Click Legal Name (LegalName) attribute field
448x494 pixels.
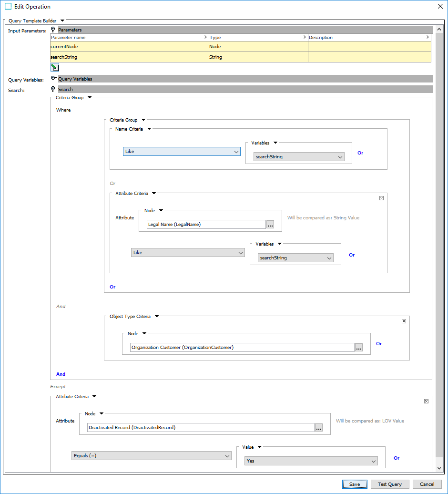(x=206, y=224)
